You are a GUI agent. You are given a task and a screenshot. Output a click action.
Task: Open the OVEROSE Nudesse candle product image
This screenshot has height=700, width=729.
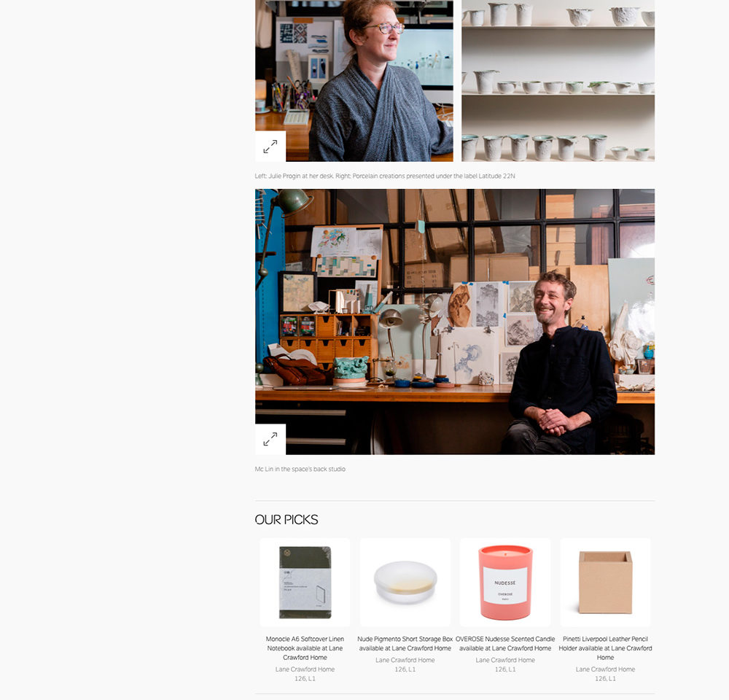click(505, 583)
